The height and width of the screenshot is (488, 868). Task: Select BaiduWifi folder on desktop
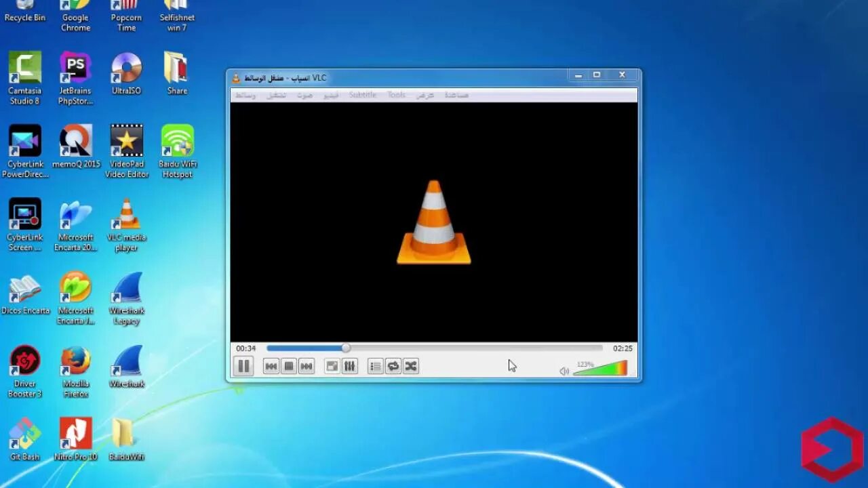[126, 439]
